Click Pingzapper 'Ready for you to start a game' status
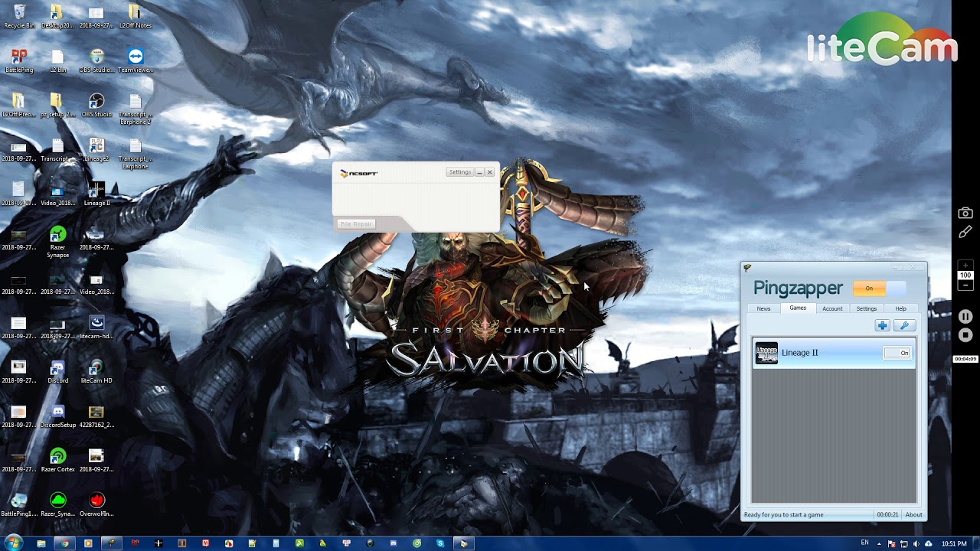This screenshot has width=980, height=551. tap(783, 515)
